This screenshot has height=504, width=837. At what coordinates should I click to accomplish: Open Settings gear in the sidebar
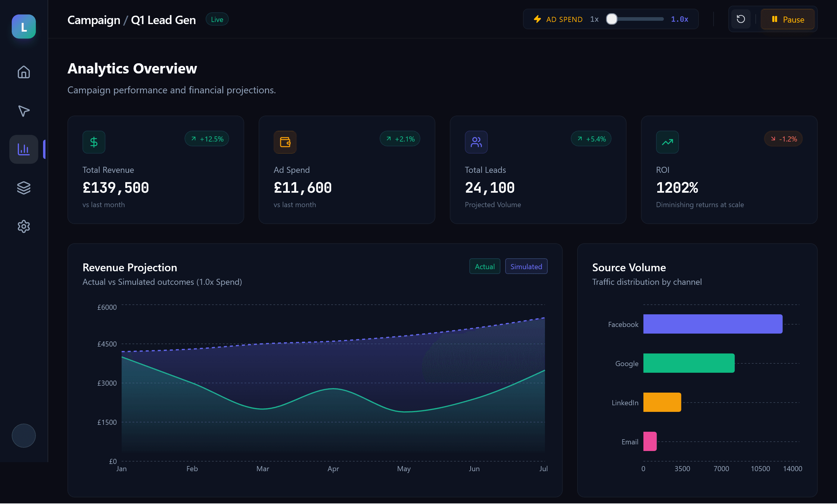[23, 226]
